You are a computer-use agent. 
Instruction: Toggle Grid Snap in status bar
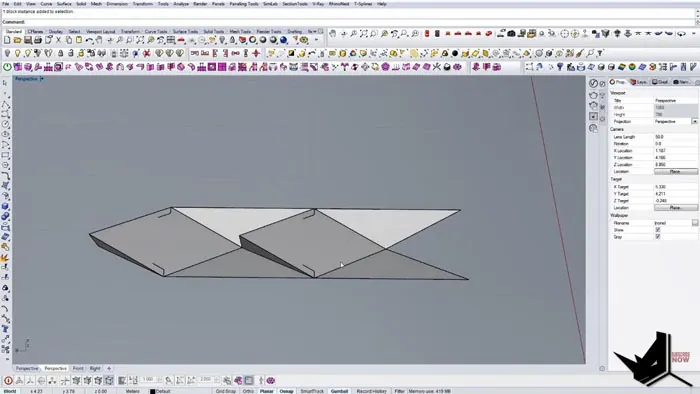coord(226,391)
